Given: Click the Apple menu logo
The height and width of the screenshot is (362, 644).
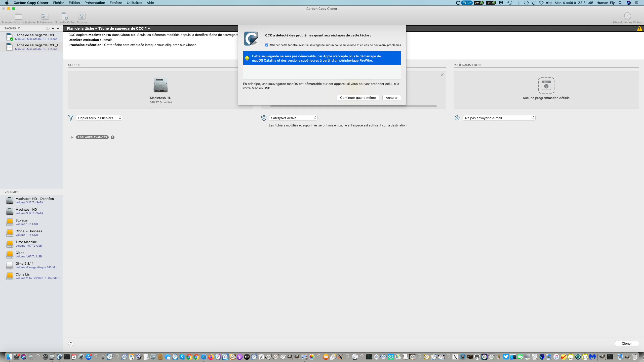Looking at the screenshot, I should 7,3.
